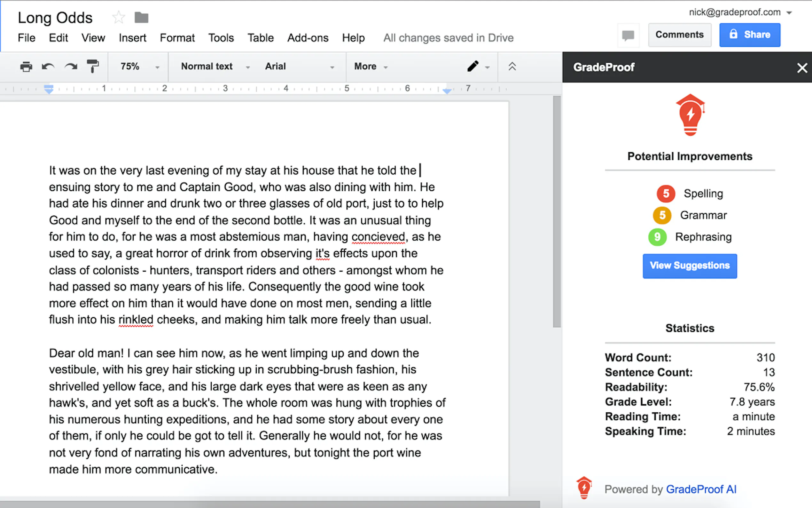This screenshot has height=508, width=812.
Task: Open the Arial font dropdown
Action: (299, 67)
